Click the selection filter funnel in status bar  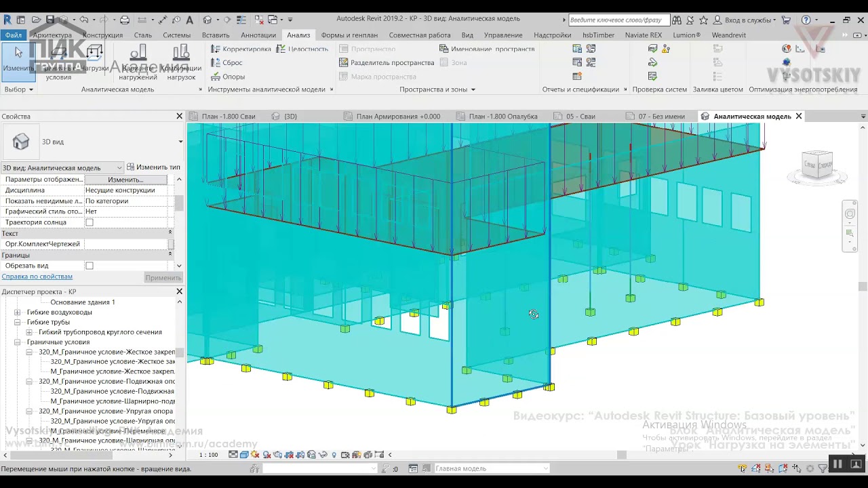pyautogui.click(x=823, y=468)
